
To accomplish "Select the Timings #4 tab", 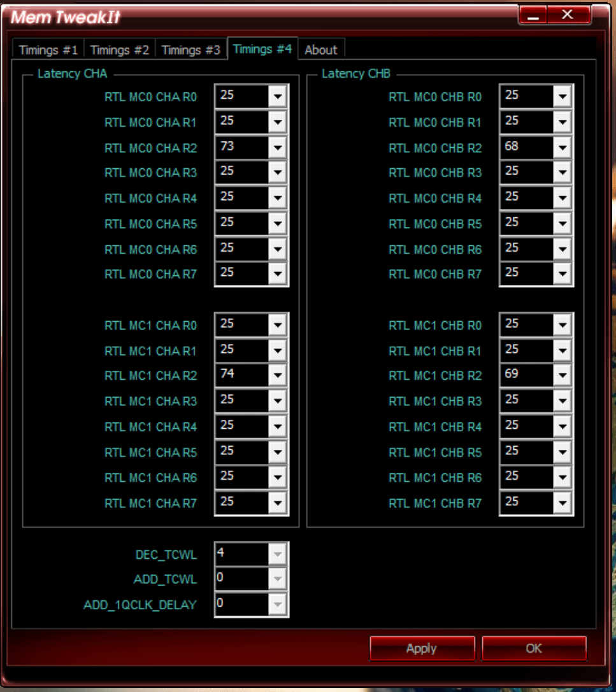I will [262, 48].
